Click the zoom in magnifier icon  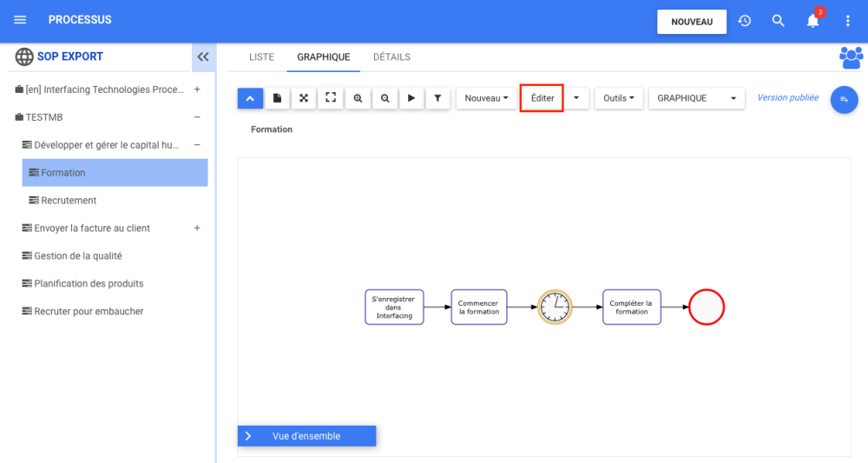pyautogui.click(x=358, y=98)
